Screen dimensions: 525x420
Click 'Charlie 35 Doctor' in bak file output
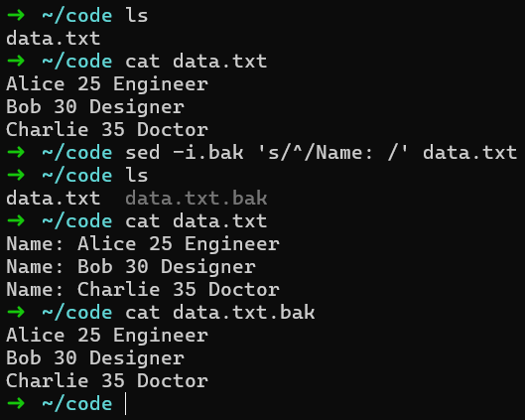(x=107, y=381)
